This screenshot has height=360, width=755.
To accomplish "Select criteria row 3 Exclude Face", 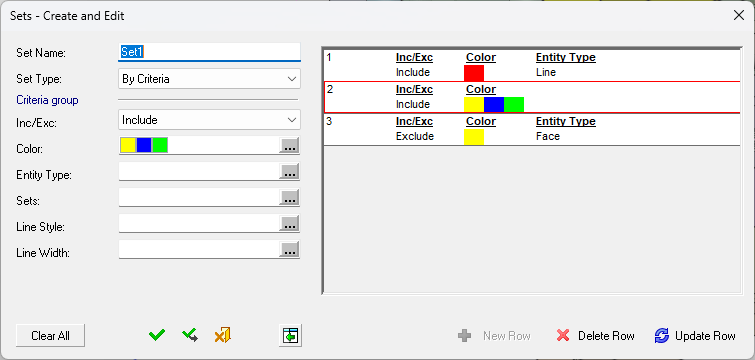I will click(532, 129).
